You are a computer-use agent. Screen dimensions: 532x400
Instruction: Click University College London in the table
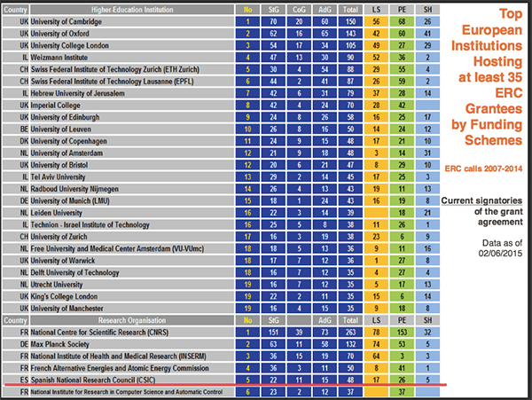[x=70, y=45]
